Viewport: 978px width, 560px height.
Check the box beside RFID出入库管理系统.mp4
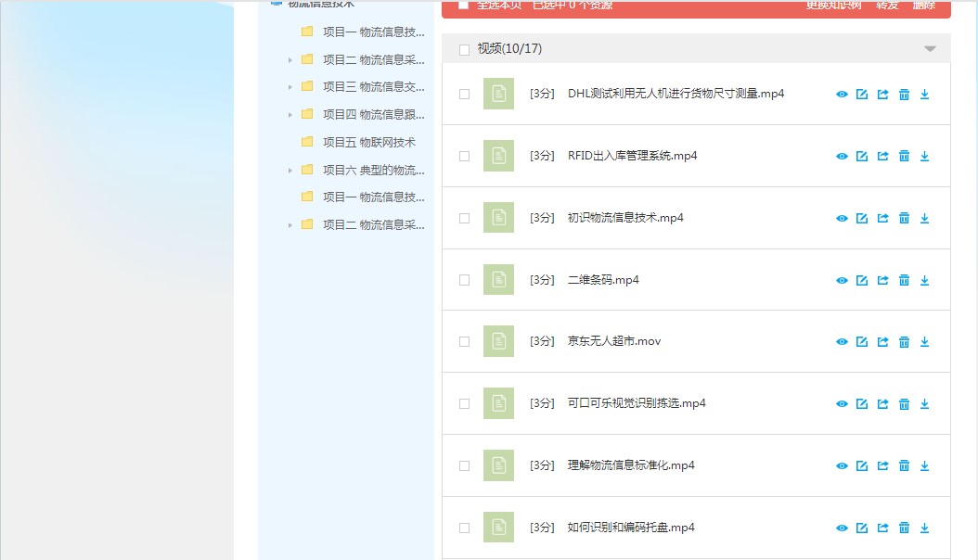tap(465, 156)
